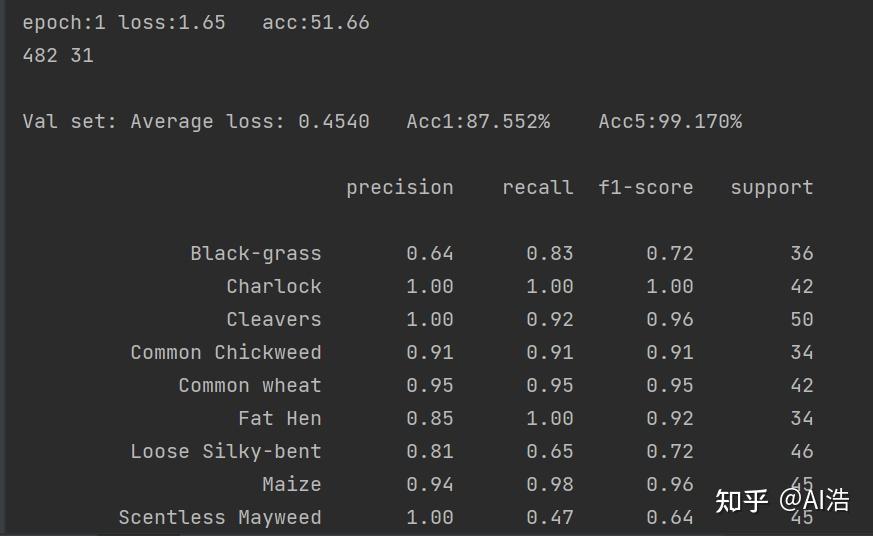The height and width of the screenshot is (536, 873).
Task: Click the f1-score column header
Action: coord(645,188)
